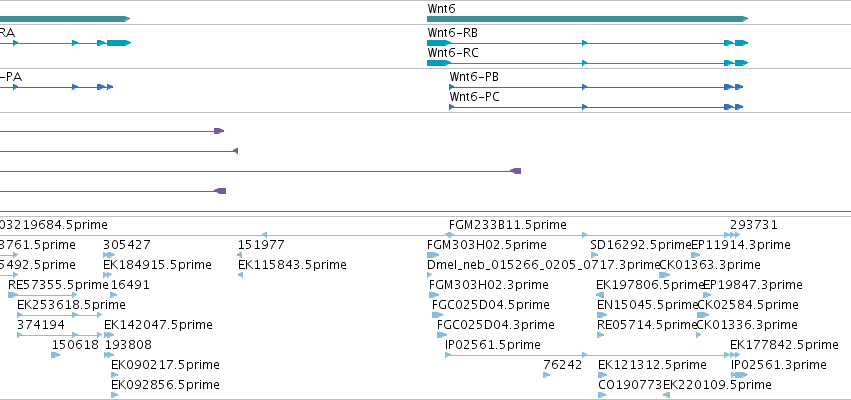Click the IP02561.3prime feature block

[740, 375]
